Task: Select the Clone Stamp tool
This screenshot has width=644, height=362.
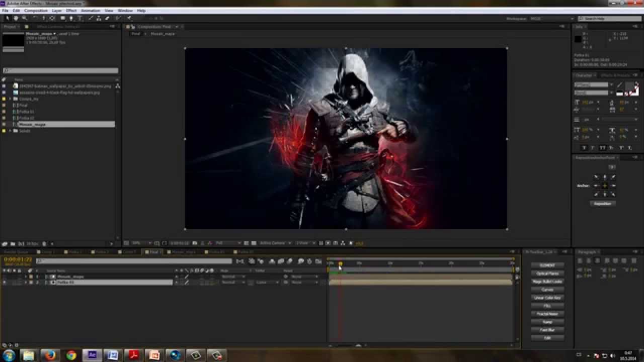Action: coord(99,19)
